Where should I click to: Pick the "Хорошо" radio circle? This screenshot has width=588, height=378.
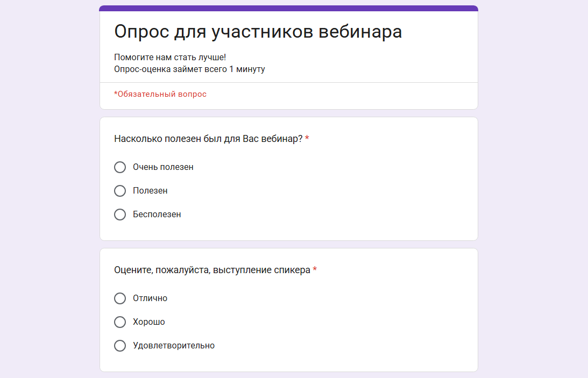tap(120, 322)
